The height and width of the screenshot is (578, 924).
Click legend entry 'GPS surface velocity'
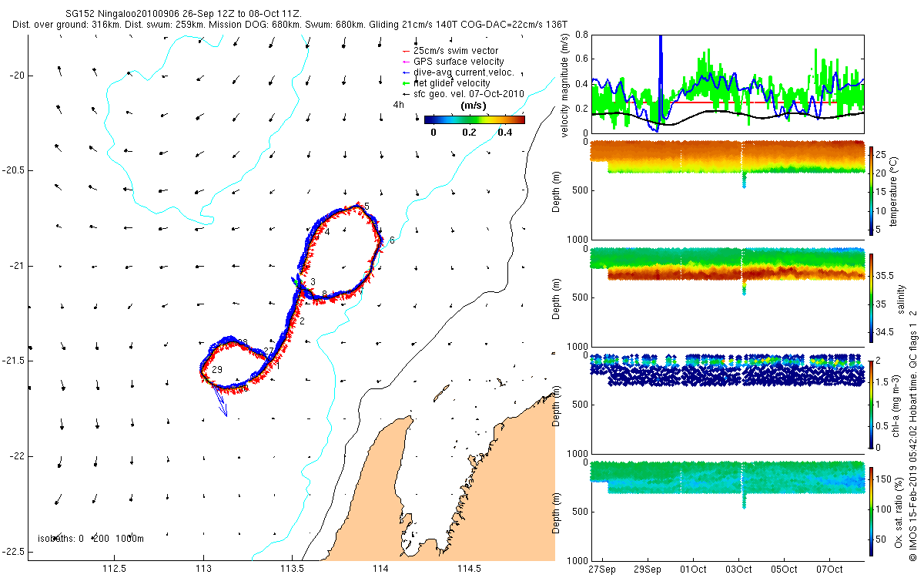(459, 61)
